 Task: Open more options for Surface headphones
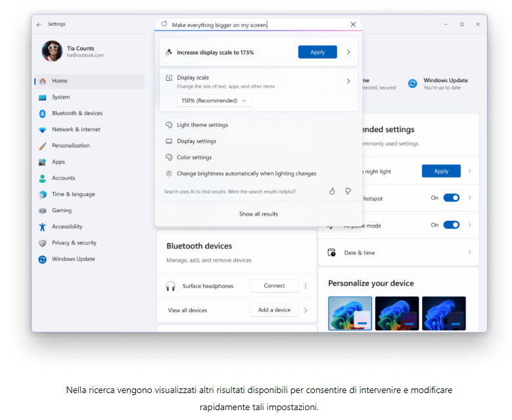[305, 286]
